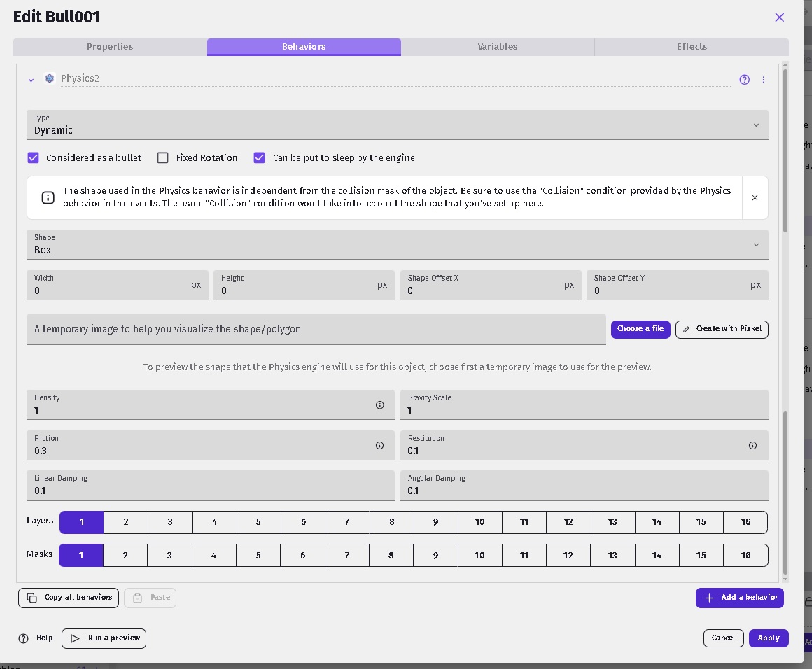
Task: Dismiss the collision mask info notice
Action: 755,197
